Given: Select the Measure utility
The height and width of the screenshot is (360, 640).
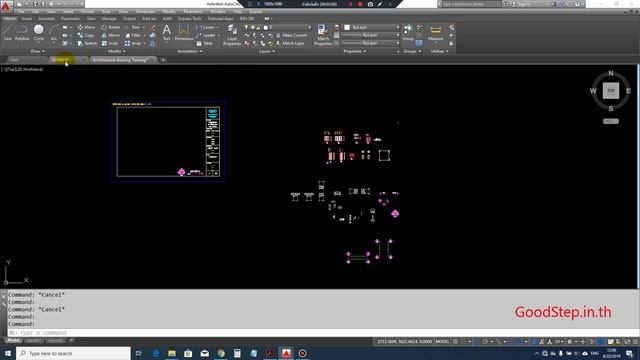Looking at the screenshot, I should 436,32.
